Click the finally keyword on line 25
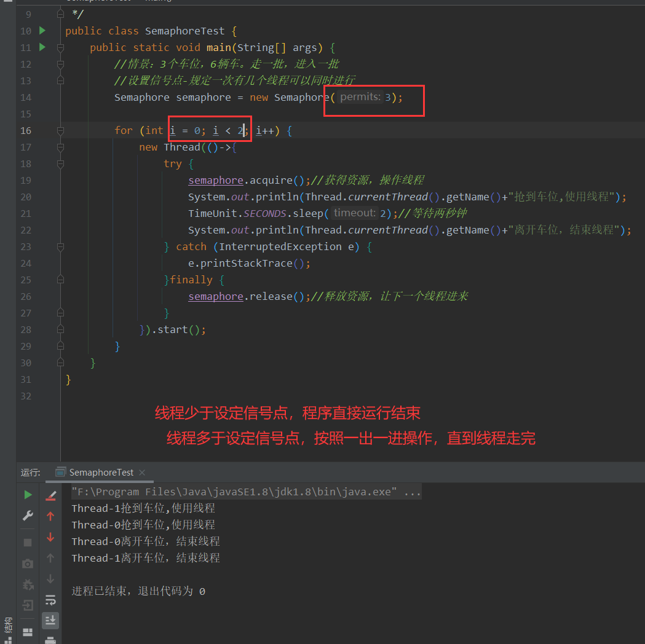This screenshot has width=645, height=644. pyautogui.click(x=191, y=280)
